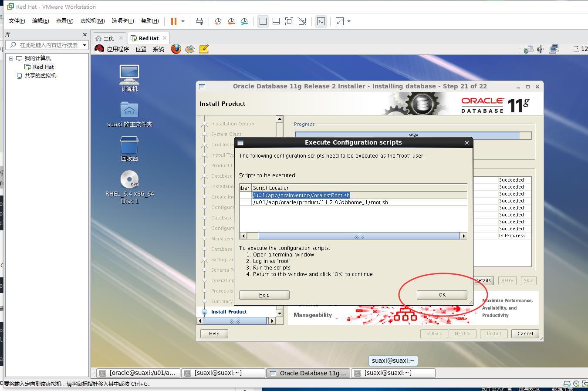This screenshot has height=391, width=588.
Task: Click the network connection icon in GNOME panel
Action: click(554, 49)
